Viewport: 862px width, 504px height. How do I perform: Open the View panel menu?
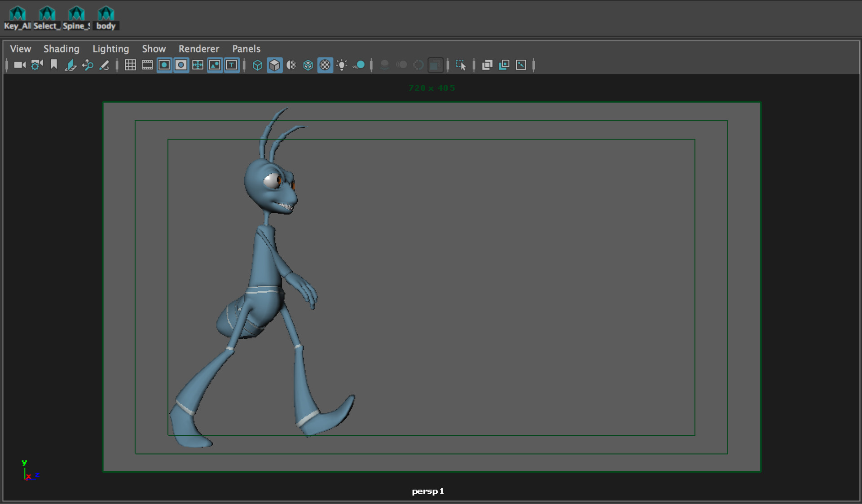click(21, 48)
